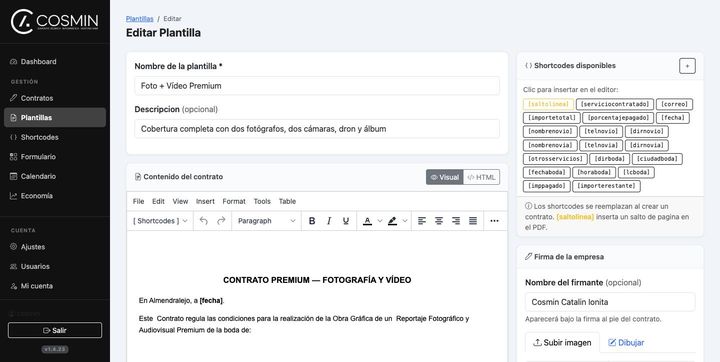Open the Edit editor menu

158,201
